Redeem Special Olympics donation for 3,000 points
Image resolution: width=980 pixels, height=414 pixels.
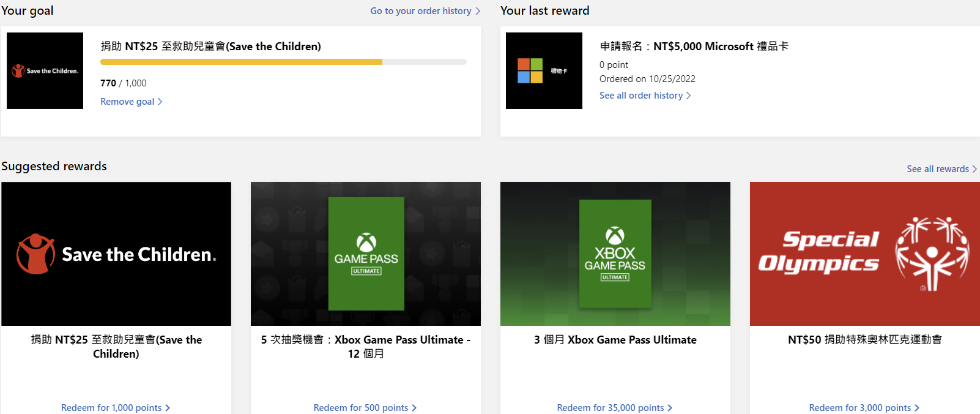click(x=864, y=408)
